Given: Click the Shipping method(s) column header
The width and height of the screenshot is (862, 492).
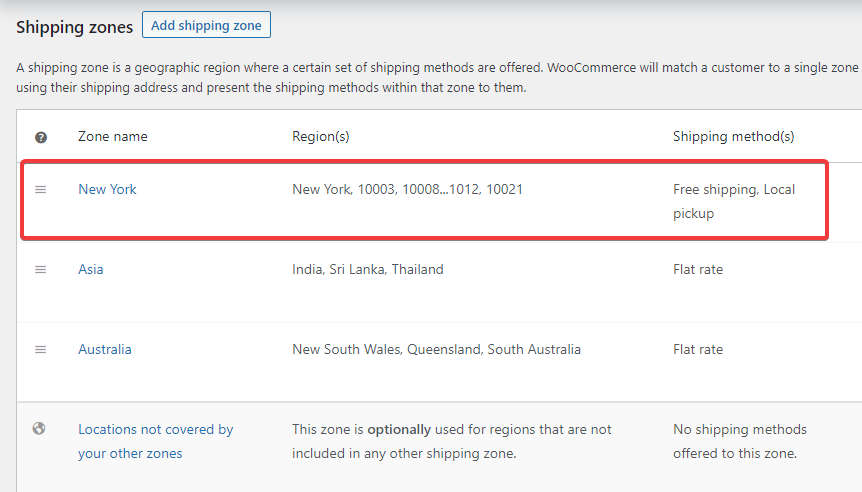Looking at the screenshot, I should [733, 136].
